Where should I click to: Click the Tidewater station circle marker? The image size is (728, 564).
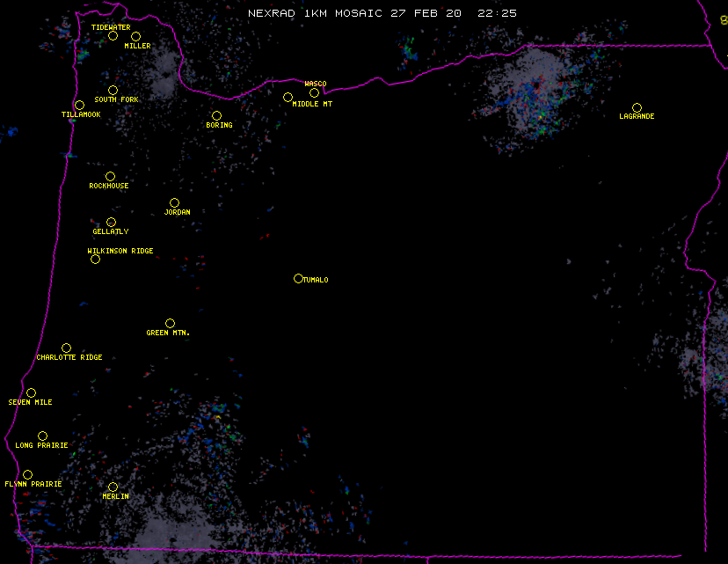[x=113, y=35]
